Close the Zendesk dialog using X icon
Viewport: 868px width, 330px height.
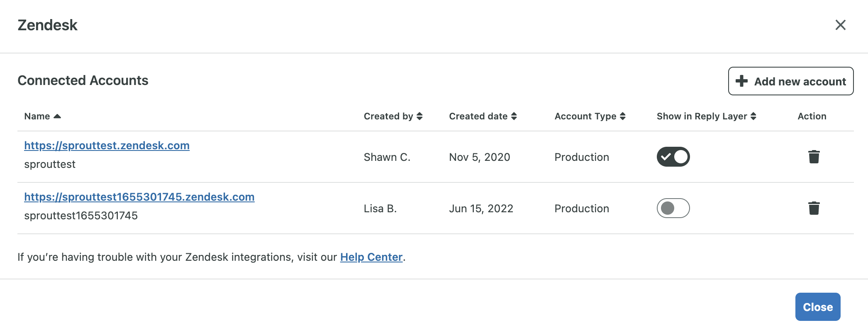point(840,25)
